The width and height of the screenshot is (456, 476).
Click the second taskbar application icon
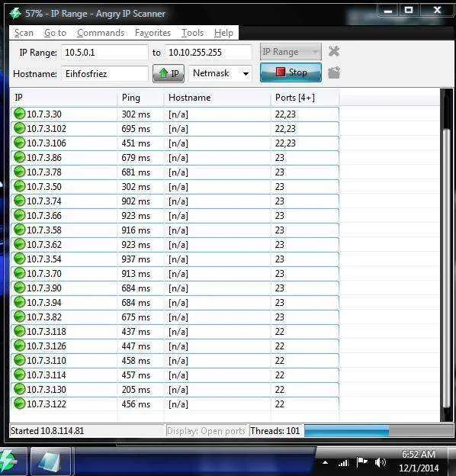[x=51, y=462]
